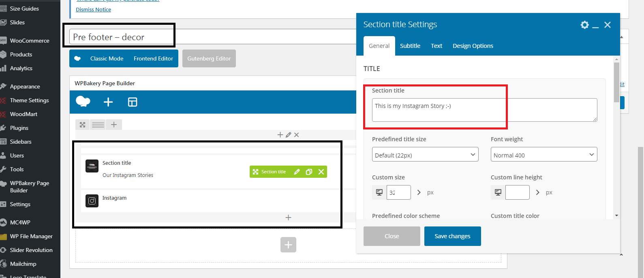Open Users in admin menu

tap(17, 155)
